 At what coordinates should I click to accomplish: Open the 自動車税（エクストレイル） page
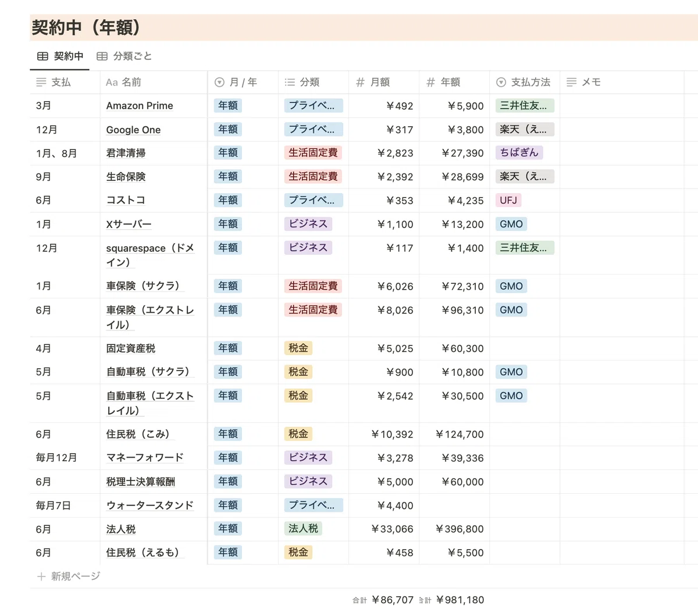pos(150,403)
